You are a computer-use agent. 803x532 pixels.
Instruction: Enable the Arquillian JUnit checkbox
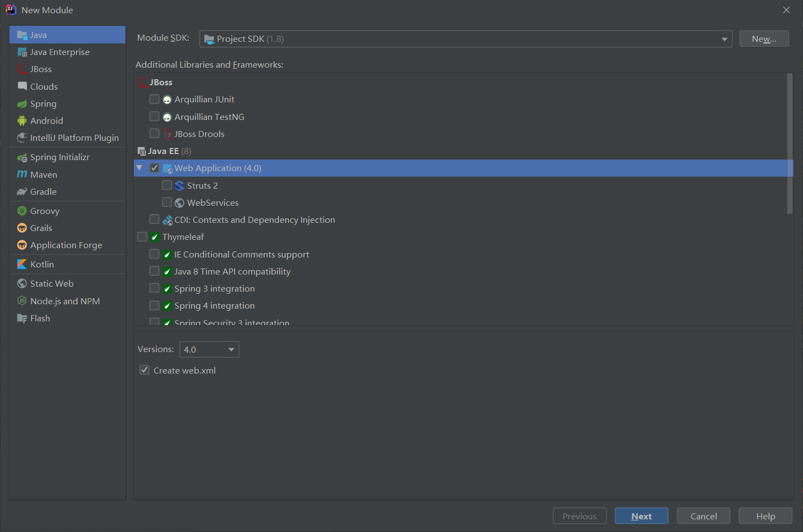[x=155, y=99]
